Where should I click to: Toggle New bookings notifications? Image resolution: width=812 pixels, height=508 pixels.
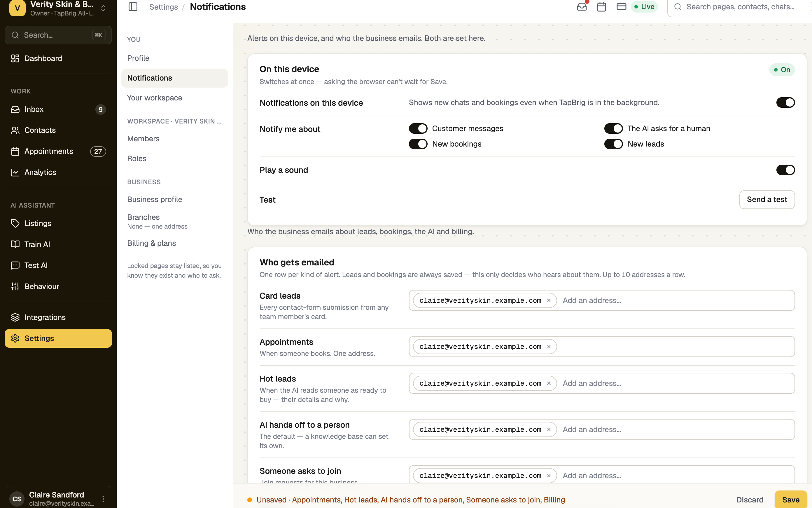(x=418, y=144)
